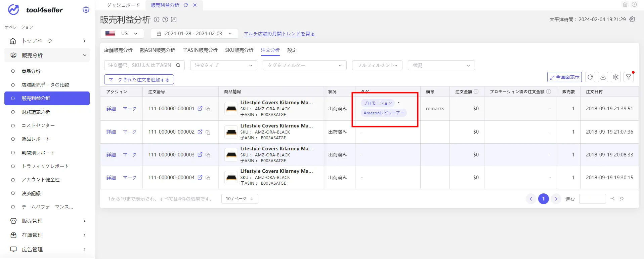Image resolution: width=644 pixels, height=259 pixels.
Task: Open sidebar settings gear next to tool4seller
Action: click(86, 10)
